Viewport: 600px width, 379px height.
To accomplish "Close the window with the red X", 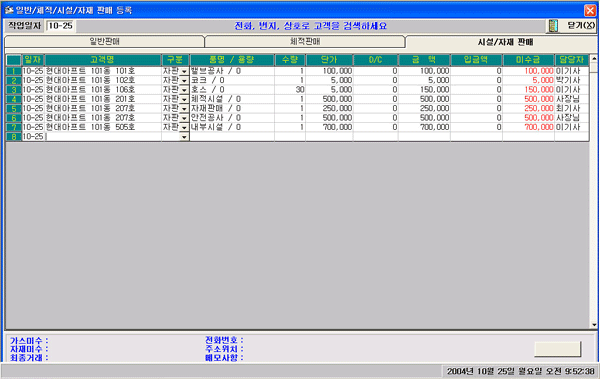I will click(590, 10).
